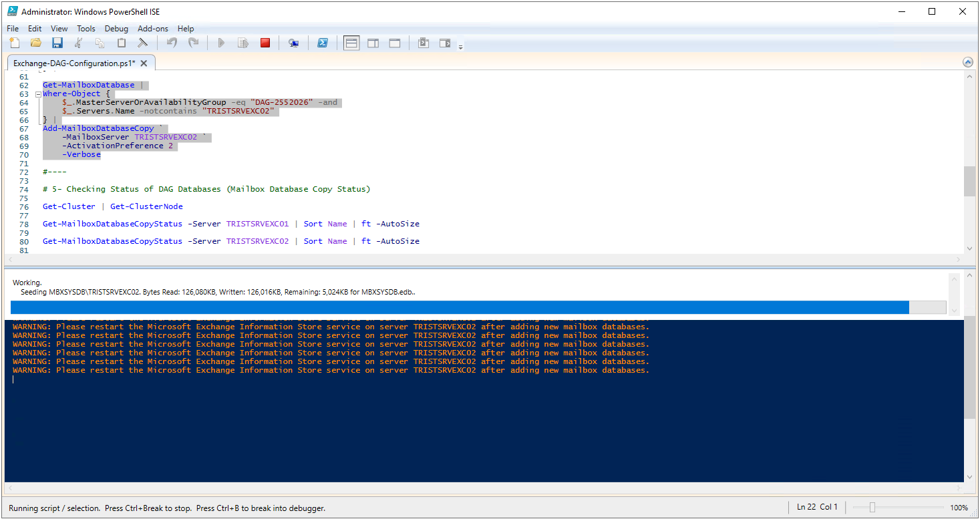The height and width of the screenshot is (519, 980).
Task: Clear the console pane with the broom icon
Action: 143,43
